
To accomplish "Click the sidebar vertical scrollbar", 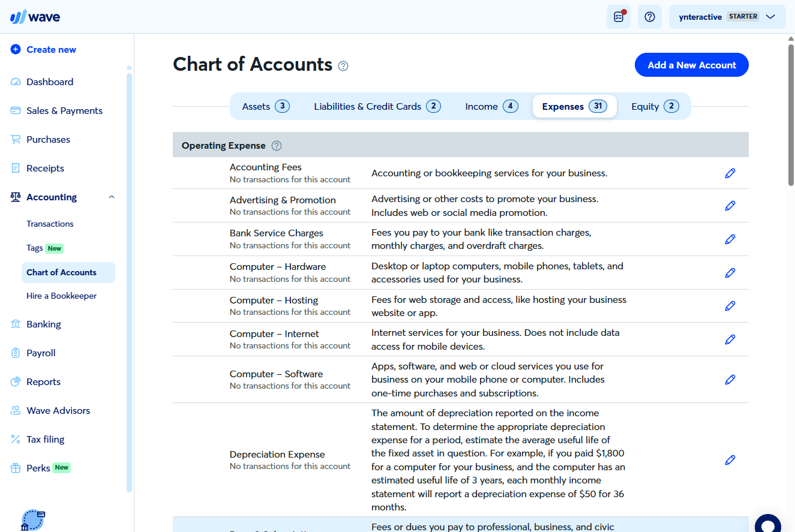I will tap(129, 282).
